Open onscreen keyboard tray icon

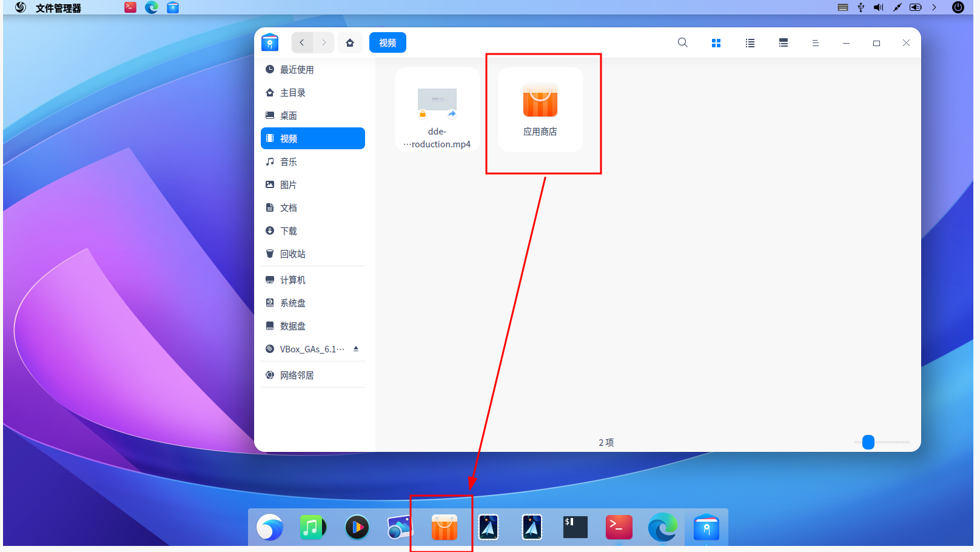[843, 7]
